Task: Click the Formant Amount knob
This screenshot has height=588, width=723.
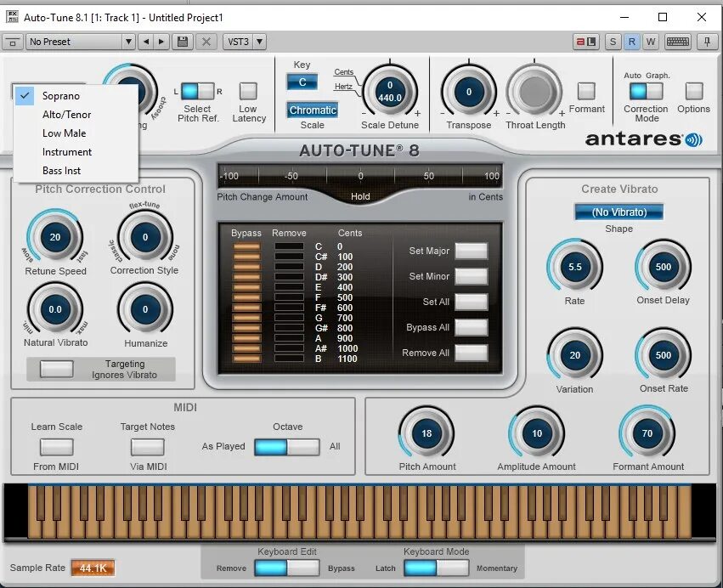Action: point(647,433)
